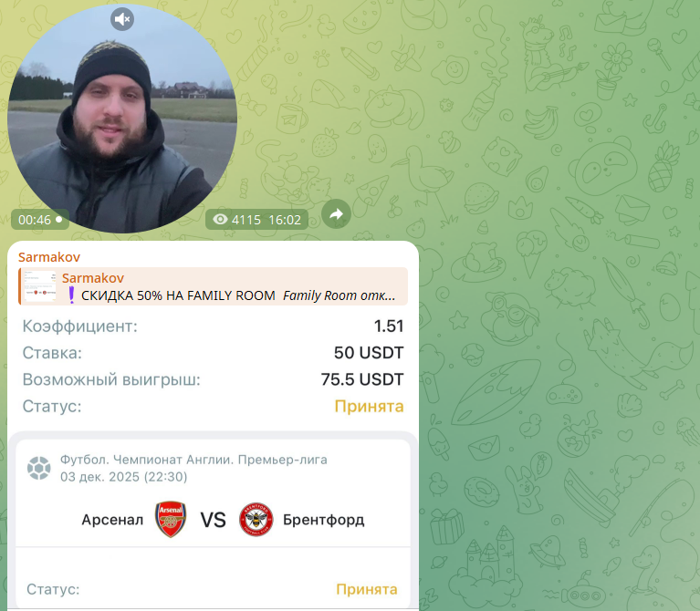Viewport: 700px width, 611px height.
Task: Click the football sport icon
Action: [39, 469]
